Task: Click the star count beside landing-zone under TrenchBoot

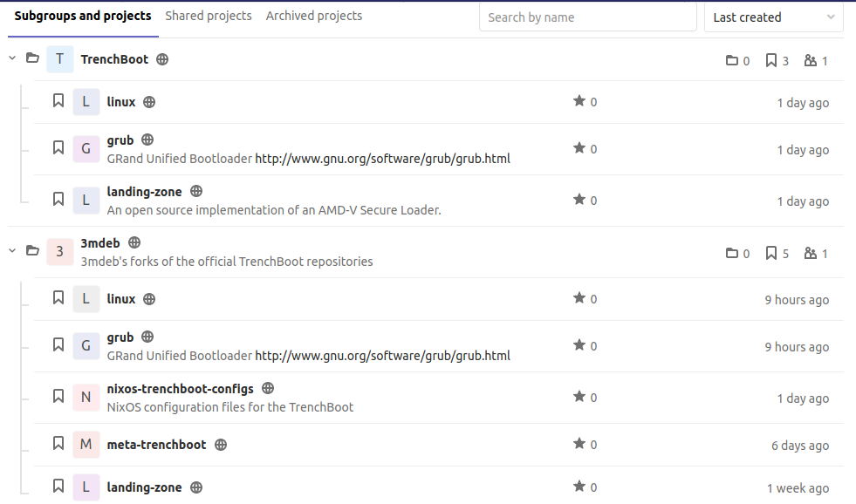Action: pos(586,201)
